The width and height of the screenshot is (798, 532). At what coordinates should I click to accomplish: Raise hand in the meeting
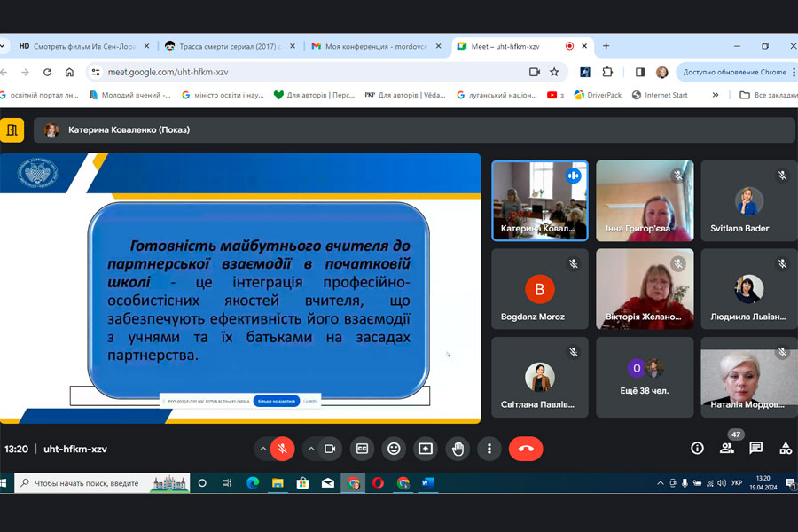click(458, 449)
